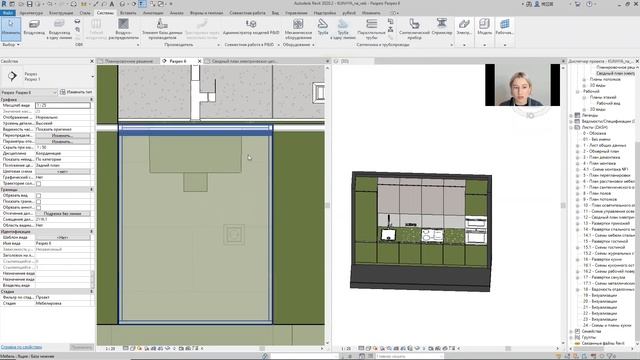Image resolution: width=640 pixels, height=360 pixels.
Task: Toggle the Обрезать аннотации checkbox
Action: (38, 207)
